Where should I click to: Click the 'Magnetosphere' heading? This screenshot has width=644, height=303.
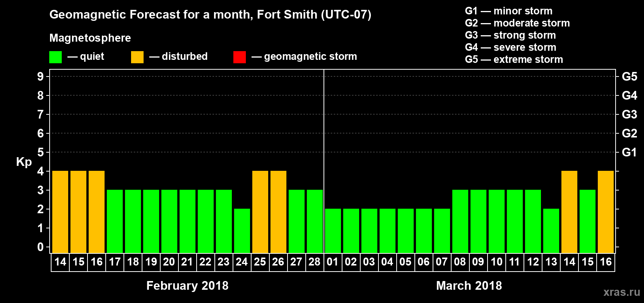pyautogui.click(x=90, y=38)
